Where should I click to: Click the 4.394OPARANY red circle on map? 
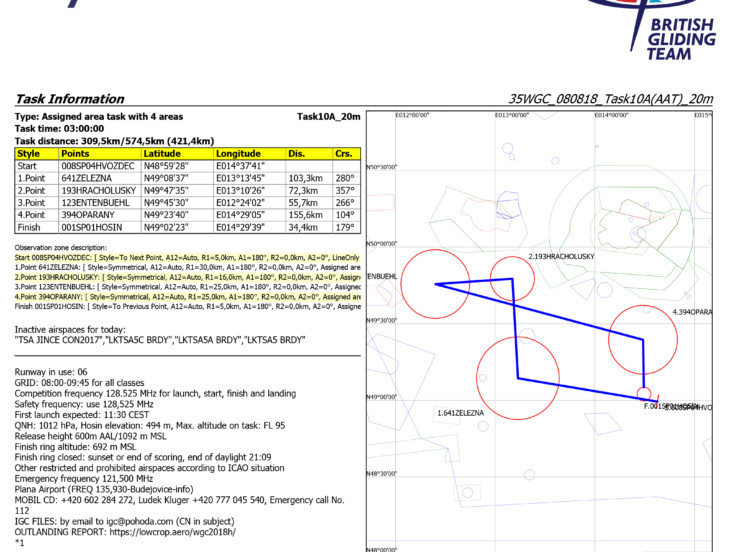(x=645, y=341)
